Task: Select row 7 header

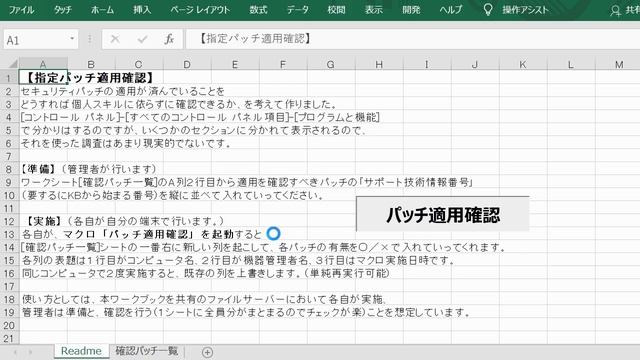Action: point(9,156)
